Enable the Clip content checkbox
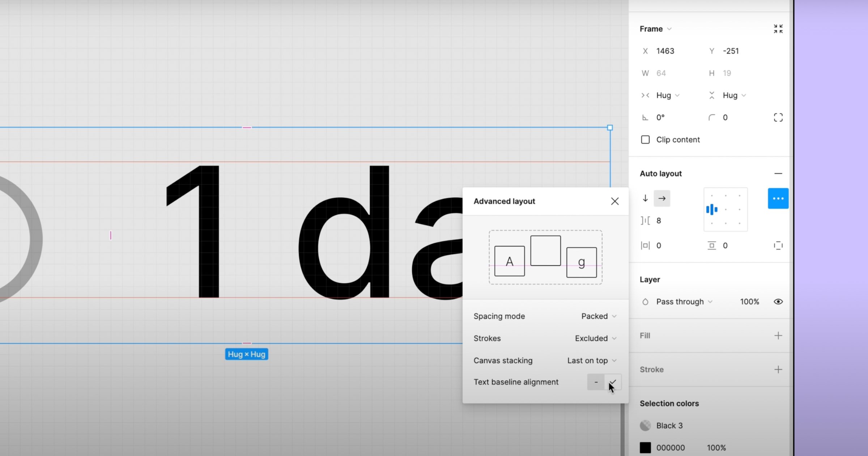 tap(645, 140)
